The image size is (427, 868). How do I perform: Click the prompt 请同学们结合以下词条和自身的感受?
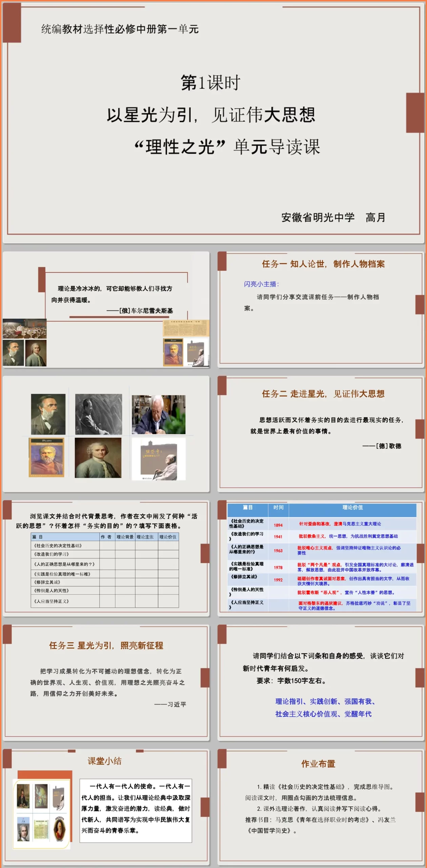tap(323, 662)
